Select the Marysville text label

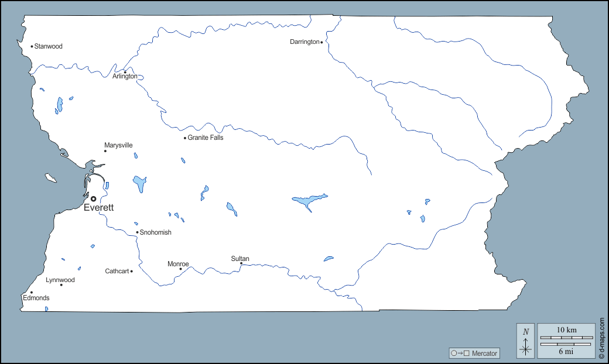pyautogui.click(x=118, y=145)
